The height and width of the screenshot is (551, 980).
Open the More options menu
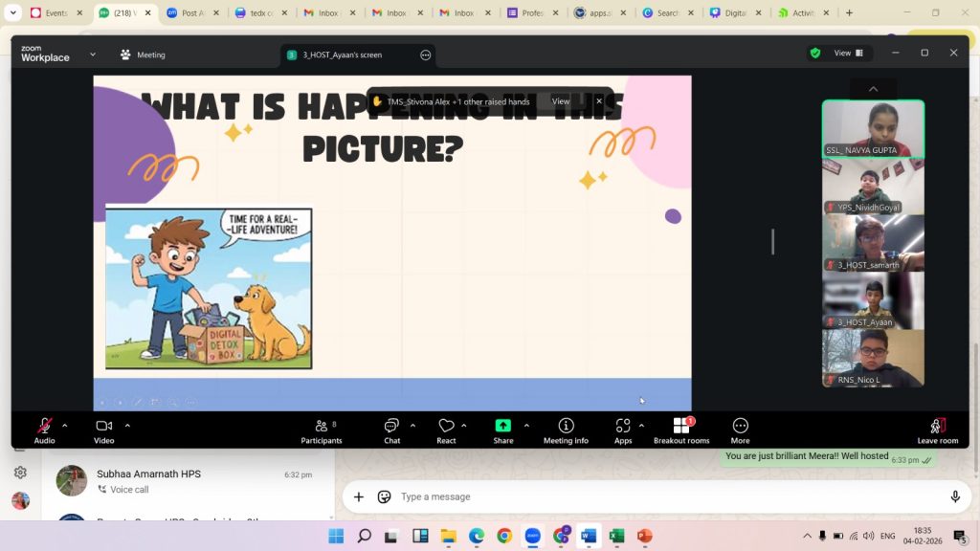coord(740,430)
